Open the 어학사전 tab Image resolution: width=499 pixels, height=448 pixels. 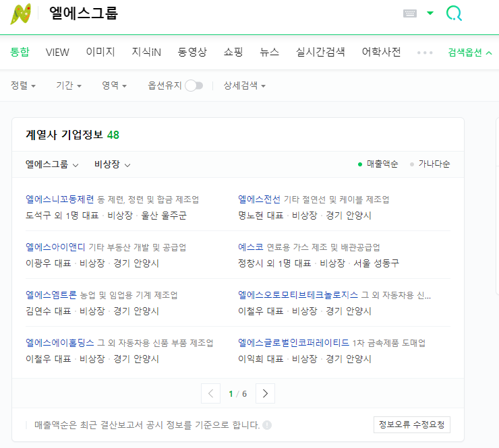(381, 52)
